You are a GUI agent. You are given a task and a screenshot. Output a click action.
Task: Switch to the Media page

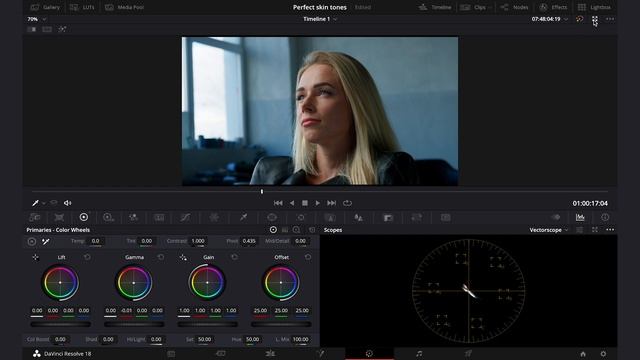[171, 354]
